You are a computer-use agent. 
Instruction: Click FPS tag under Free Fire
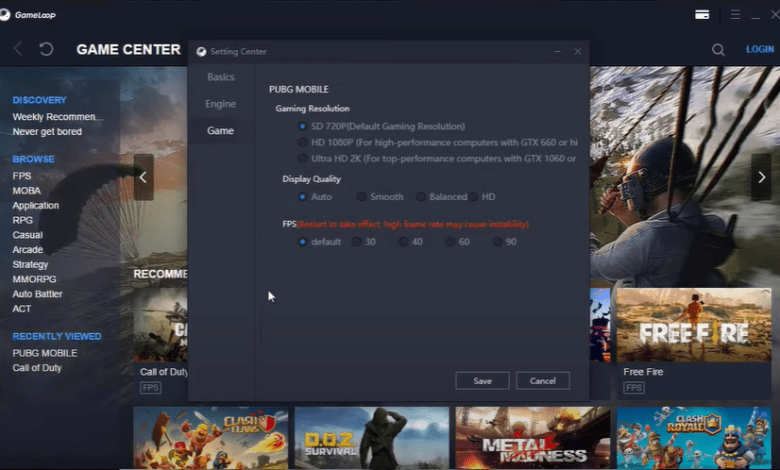click(634, 388)
